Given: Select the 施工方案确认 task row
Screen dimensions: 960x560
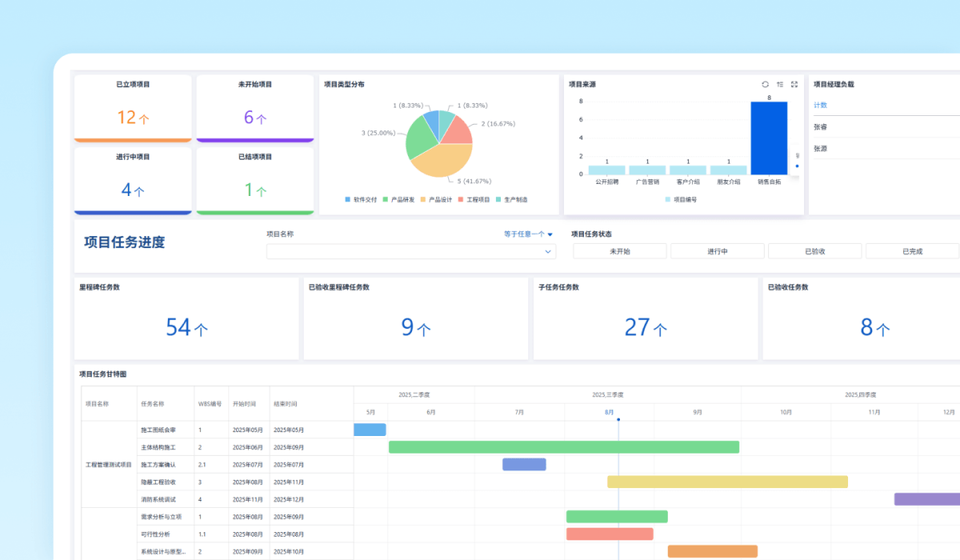Looking at the screenshot, I should tap(245, 464).
